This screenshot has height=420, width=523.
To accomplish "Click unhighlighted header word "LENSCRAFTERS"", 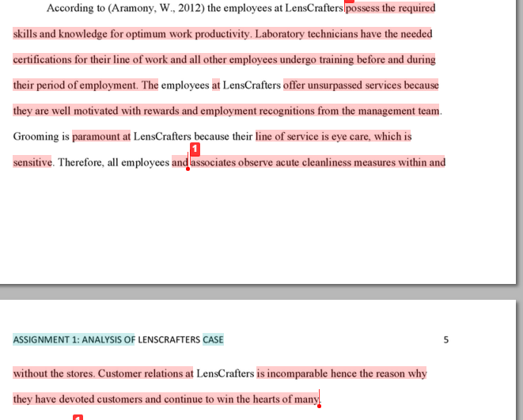I will (x=169, y=339).
